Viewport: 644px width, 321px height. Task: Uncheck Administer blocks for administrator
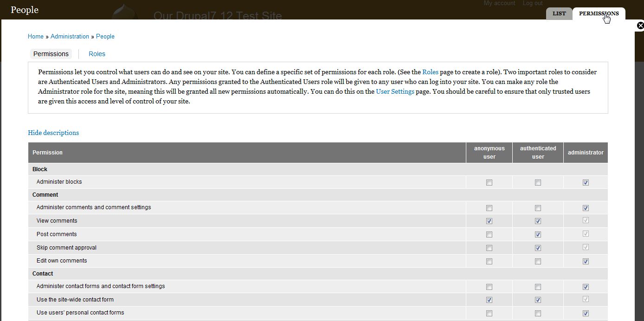tap(586, 183)
